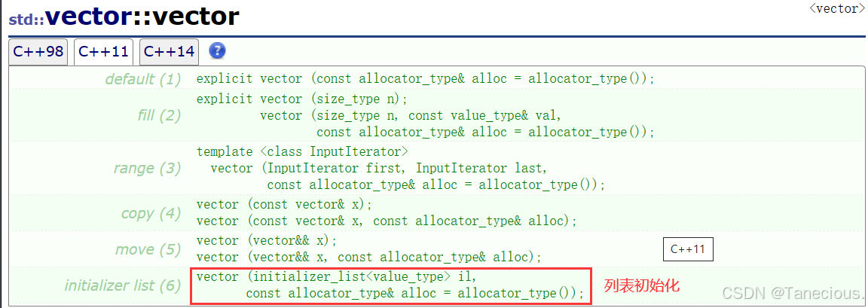The image size is (868, 308).
Task: Click the 'default (1)' row label
Action: point(143,80)
